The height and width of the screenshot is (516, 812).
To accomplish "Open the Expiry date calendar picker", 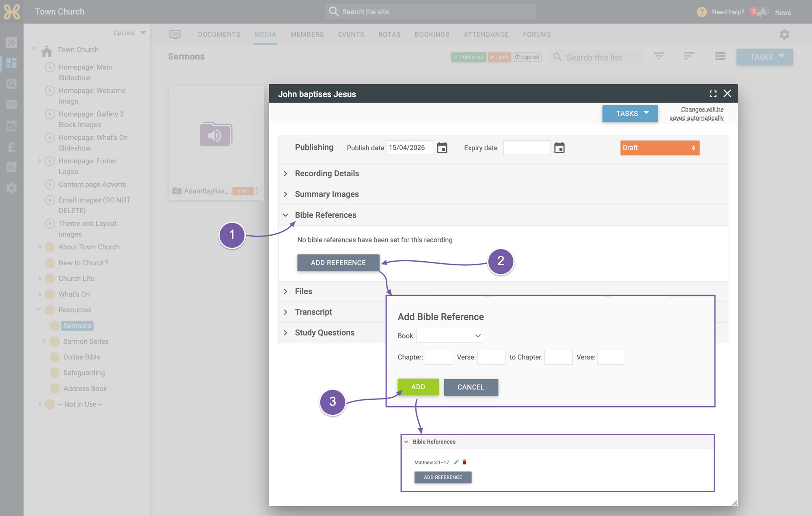I will [x=559, y=147].
